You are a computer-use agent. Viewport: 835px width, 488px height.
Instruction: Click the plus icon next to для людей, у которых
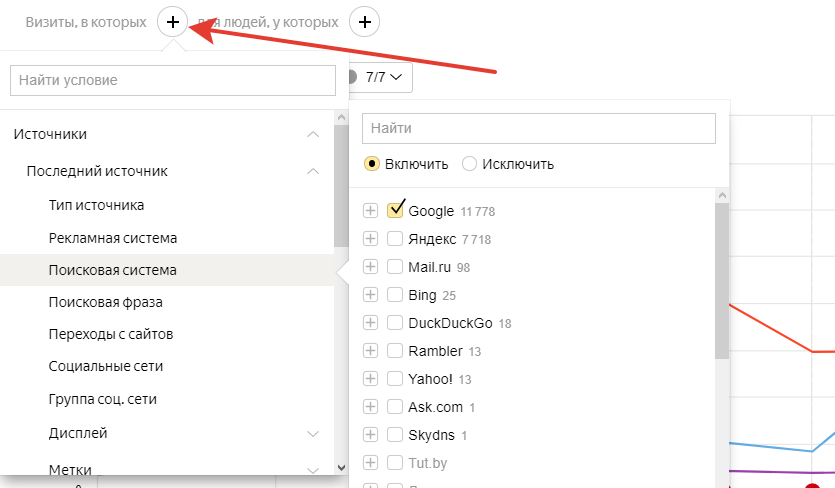click(365, 21)
